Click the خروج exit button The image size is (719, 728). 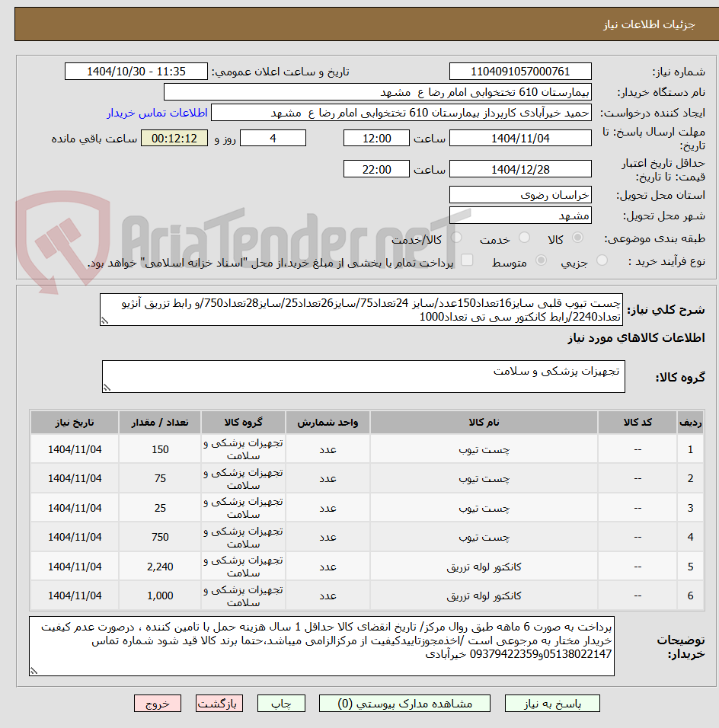pos(158,704)
